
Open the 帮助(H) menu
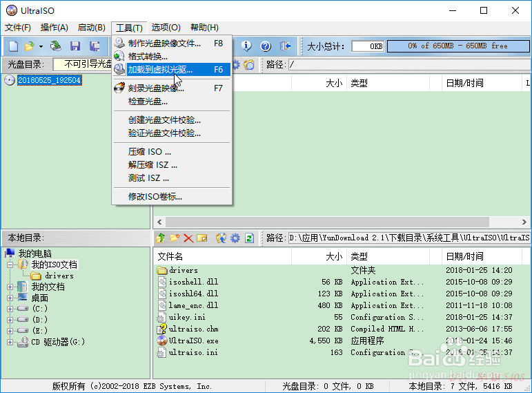coord(204,28)
